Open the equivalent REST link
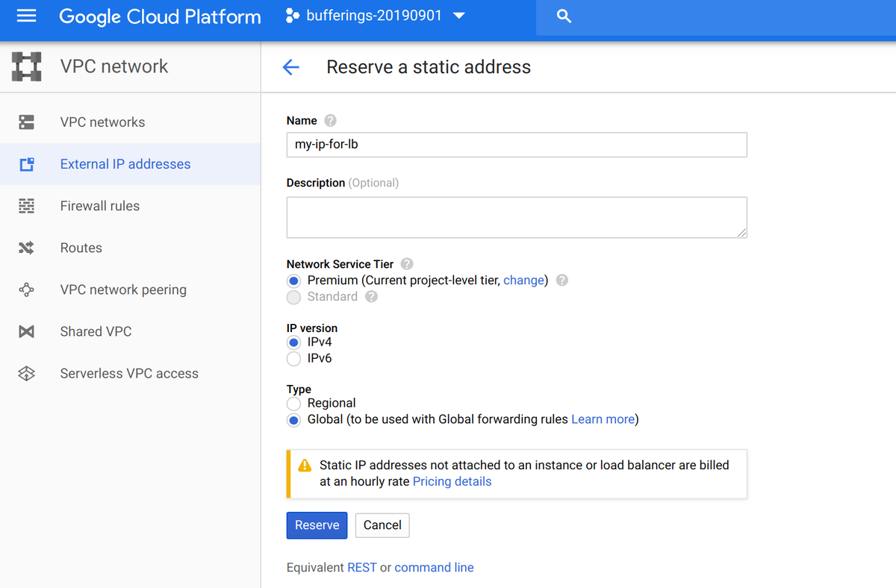The width and height of the screenshot is (896, 588). 362,568
